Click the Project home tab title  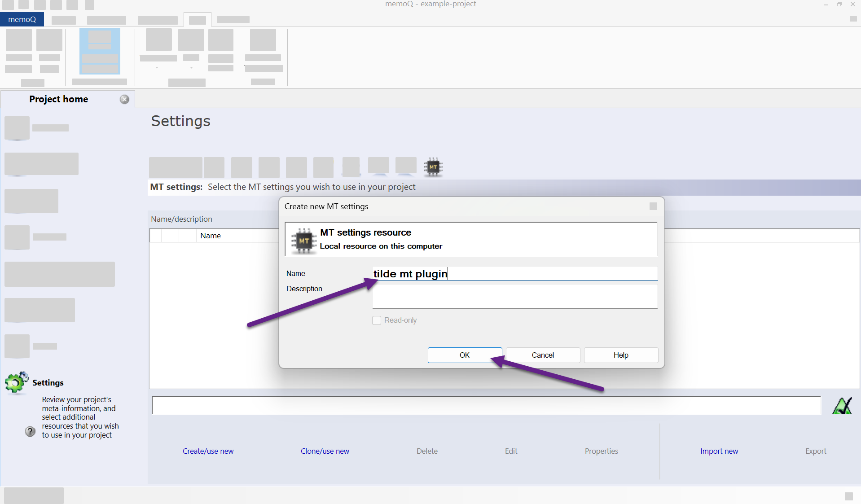point(59,99)
